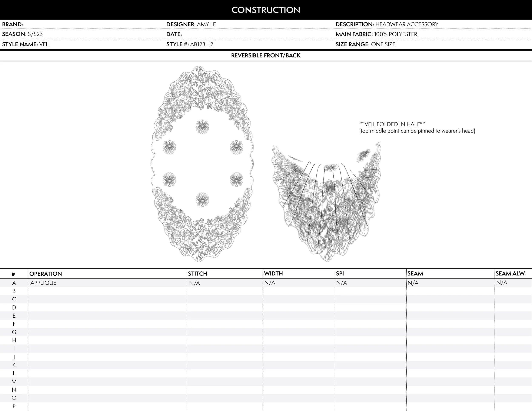The image size is (532, 411).
Task: Click the OPERATION column header
Action: pyautogui.click(x=46, y=274)
